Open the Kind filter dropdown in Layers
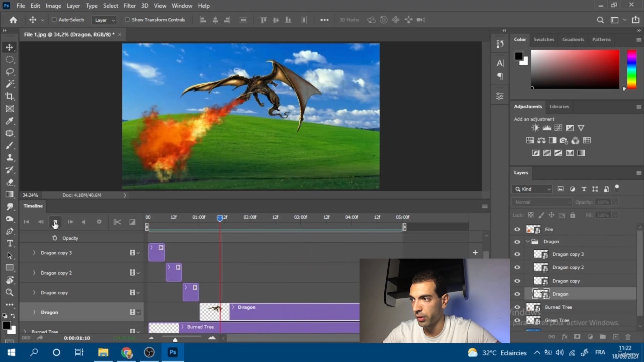 coord(532,189)
